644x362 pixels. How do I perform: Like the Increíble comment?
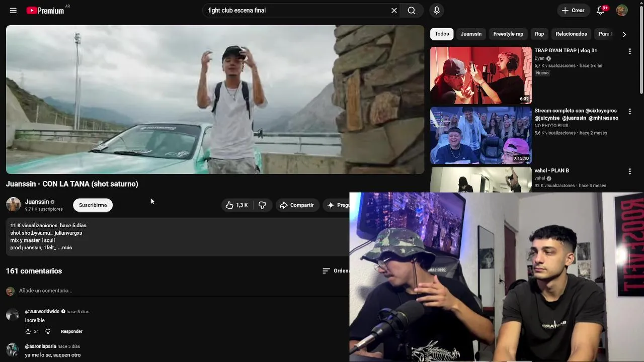coord(28,331)
